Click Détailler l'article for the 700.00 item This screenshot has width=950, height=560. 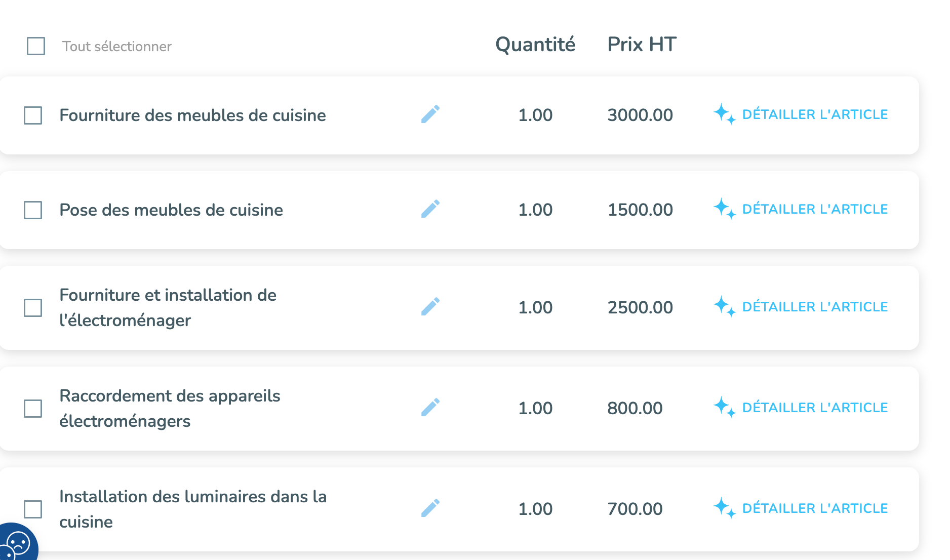click(814, 508)
